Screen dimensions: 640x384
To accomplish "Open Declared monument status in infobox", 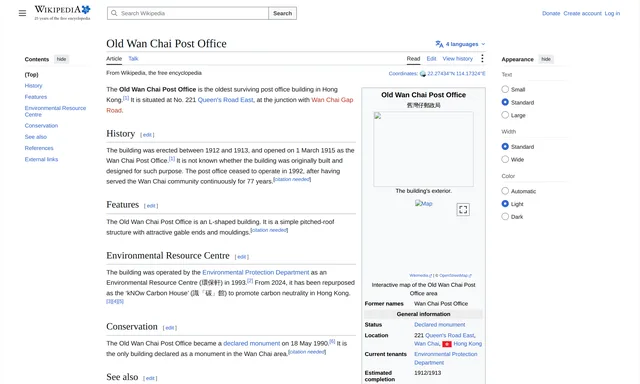I will click(x=440, y=325).
